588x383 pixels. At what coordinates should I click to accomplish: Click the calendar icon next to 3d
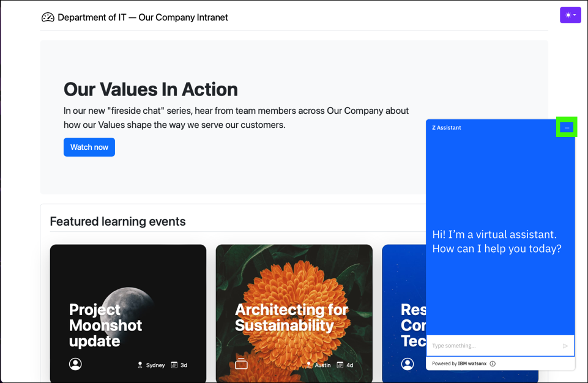click(174, 365)
